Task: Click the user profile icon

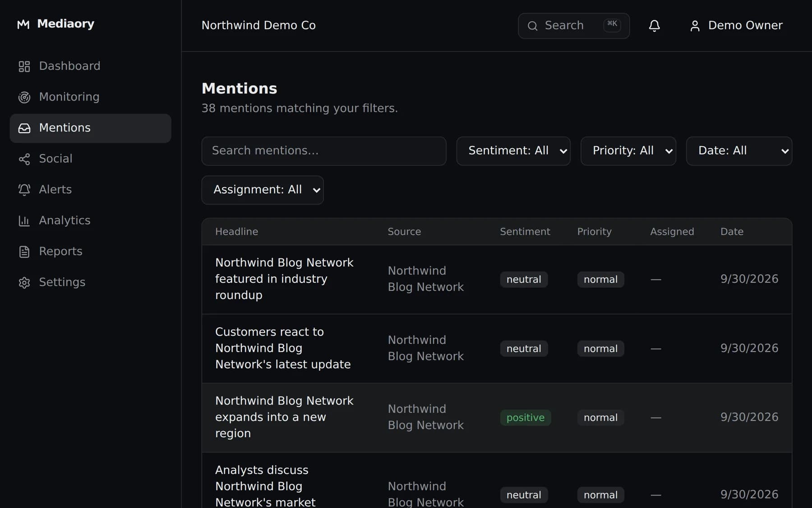Action: [x=695, y=26]
